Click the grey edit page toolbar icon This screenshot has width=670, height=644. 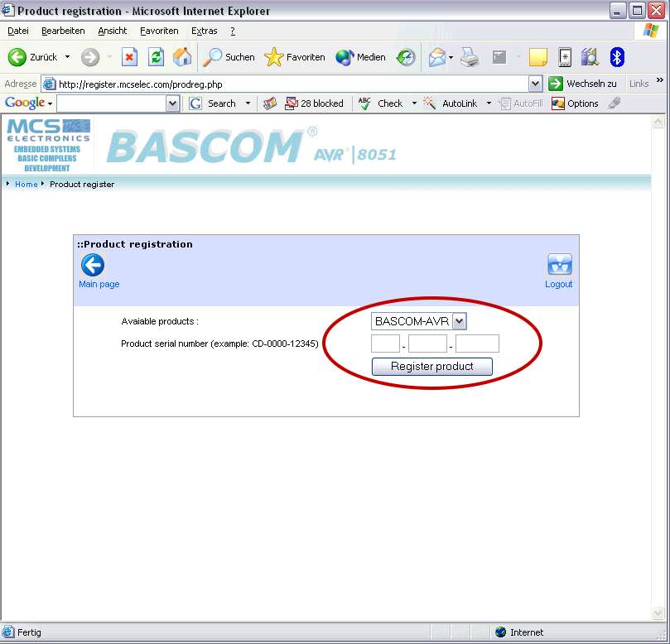tap(499, 57)
